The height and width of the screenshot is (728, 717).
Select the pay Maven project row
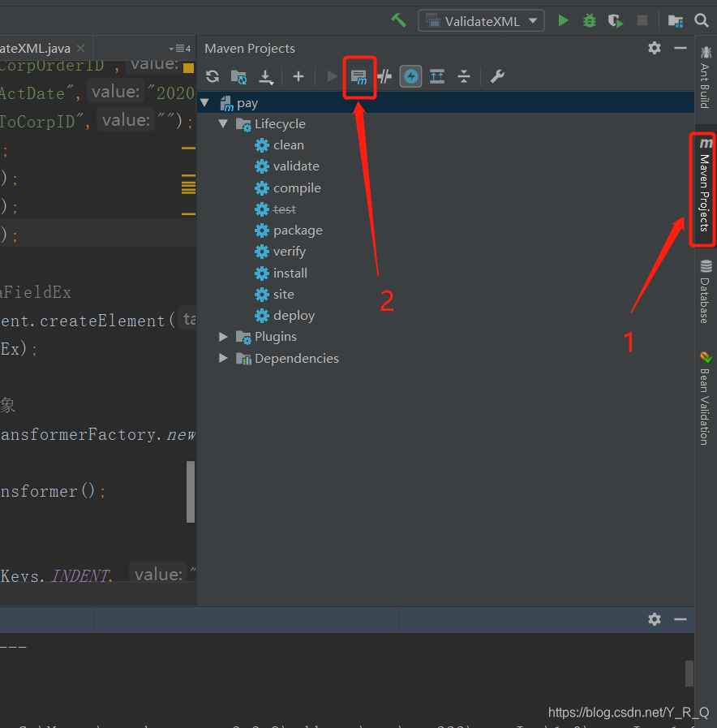point(445,102)
